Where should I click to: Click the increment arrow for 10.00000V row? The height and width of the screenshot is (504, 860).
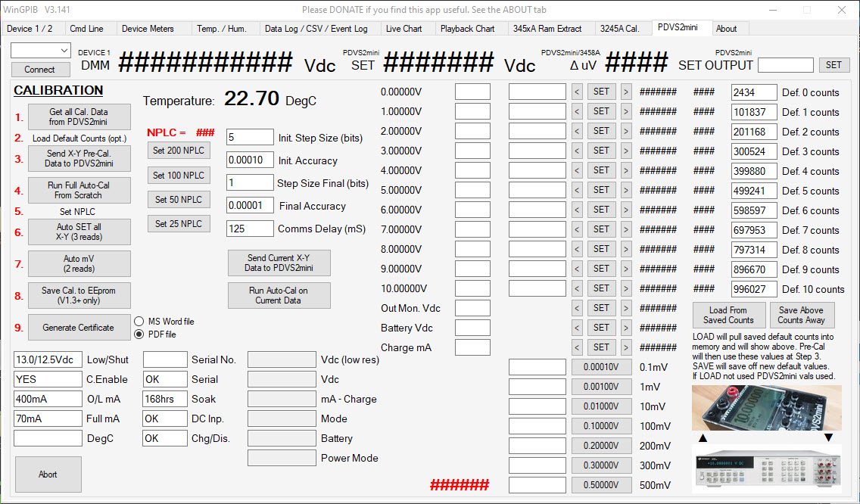click(x=626, y=288)
